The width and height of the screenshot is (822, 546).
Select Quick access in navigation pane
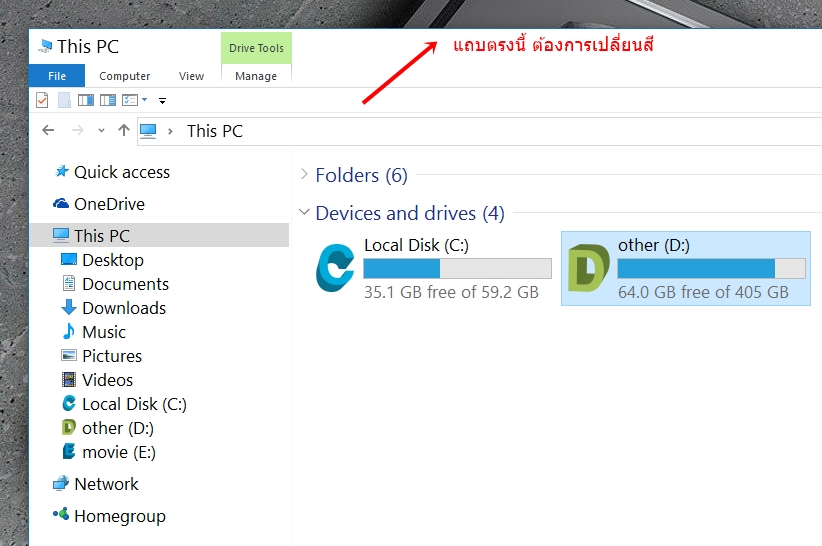pos(122,172)
